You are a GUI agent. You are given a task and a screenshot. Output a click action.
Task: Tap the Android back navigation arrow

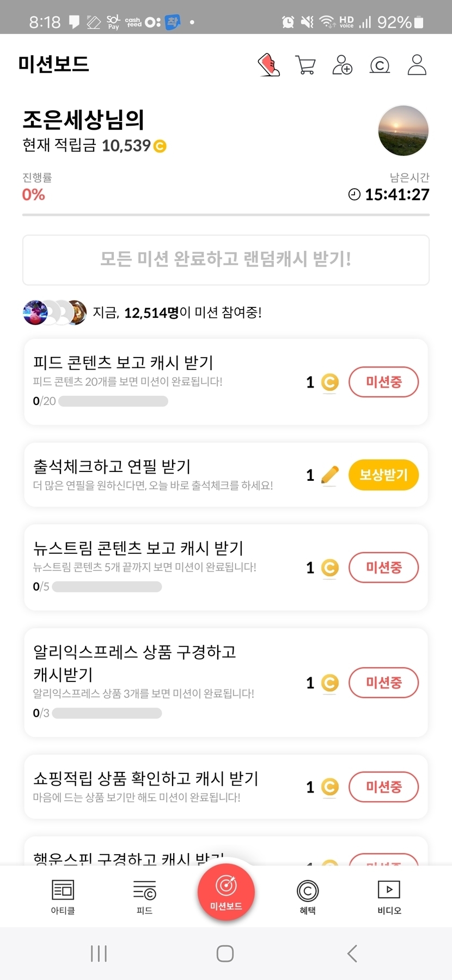pyautogui.click(x=352, y=953)
